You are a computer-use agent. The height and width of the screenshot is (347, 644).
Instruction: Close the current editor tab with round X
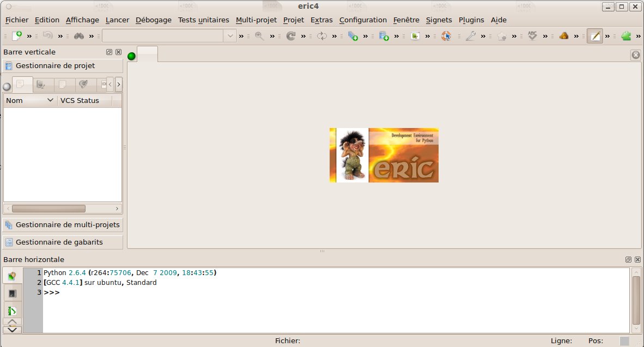636,54
